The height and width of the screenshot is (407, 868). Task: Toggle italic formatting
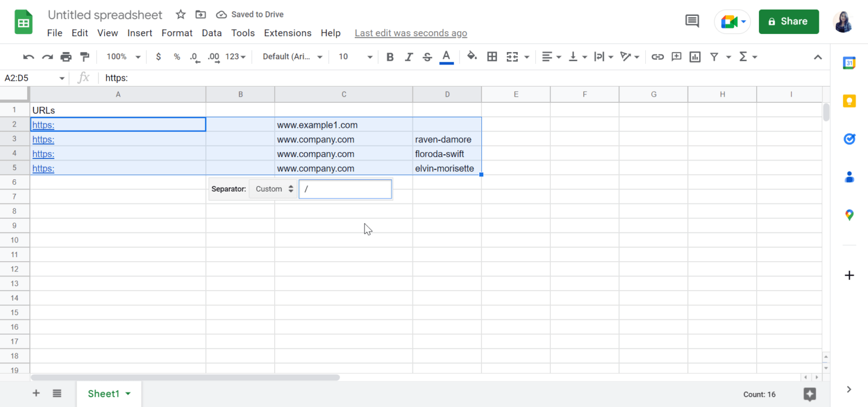coord(409,57)
